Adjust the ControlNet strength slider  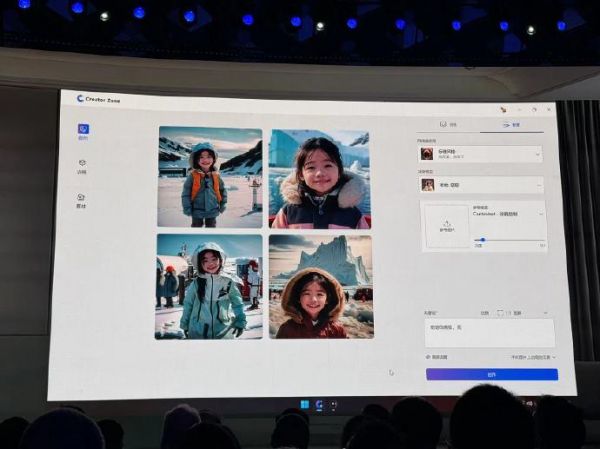pos(483,240)
